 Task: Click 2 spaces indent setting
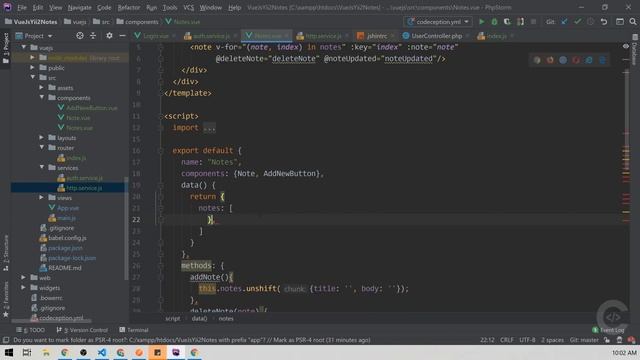pyautogui.click(x=552, y=340)
